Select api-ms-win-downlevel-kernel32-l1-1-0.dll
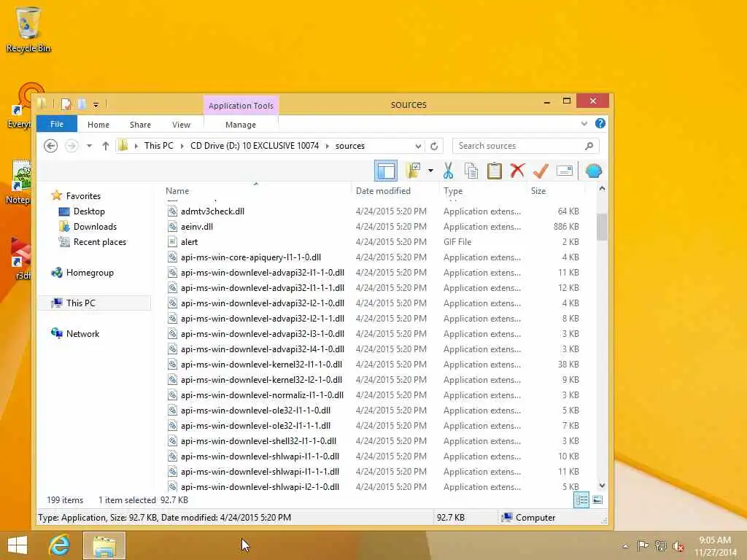 [x=261, y=365]
